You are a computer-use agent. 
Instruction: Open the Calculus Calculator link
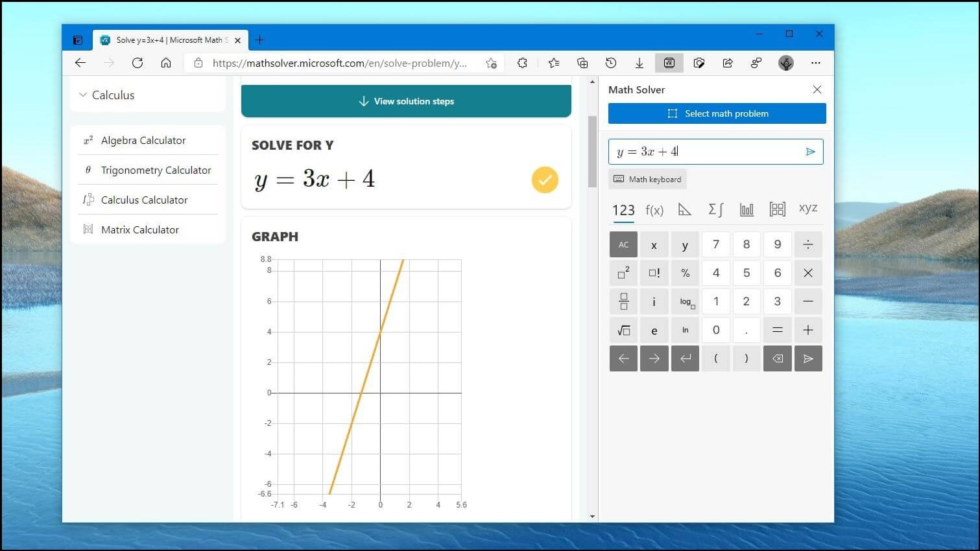click(144, 200)
